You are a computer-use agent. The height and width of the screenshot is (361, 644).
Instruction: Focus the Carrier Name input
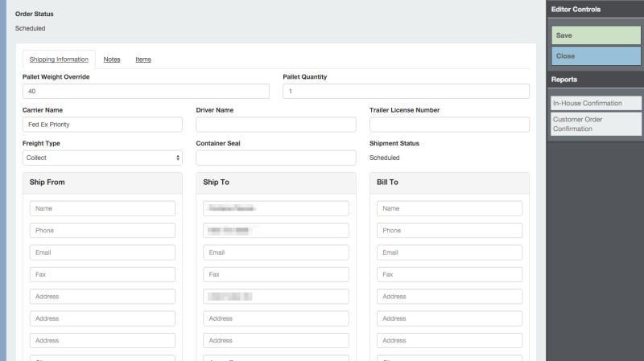point(102,125)
